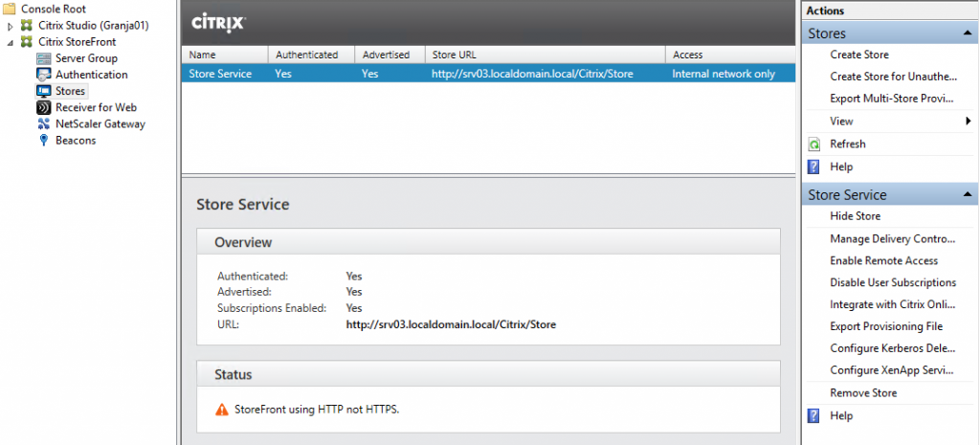Expand the Citrix Studio (Granja01) tree node

click(x=10, y=26)
